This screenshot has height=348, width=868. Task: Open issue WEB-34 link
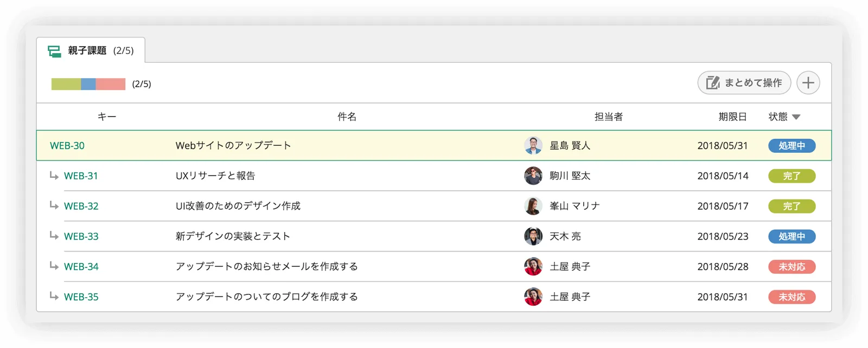pyautogui.click(x=81, y=267)
